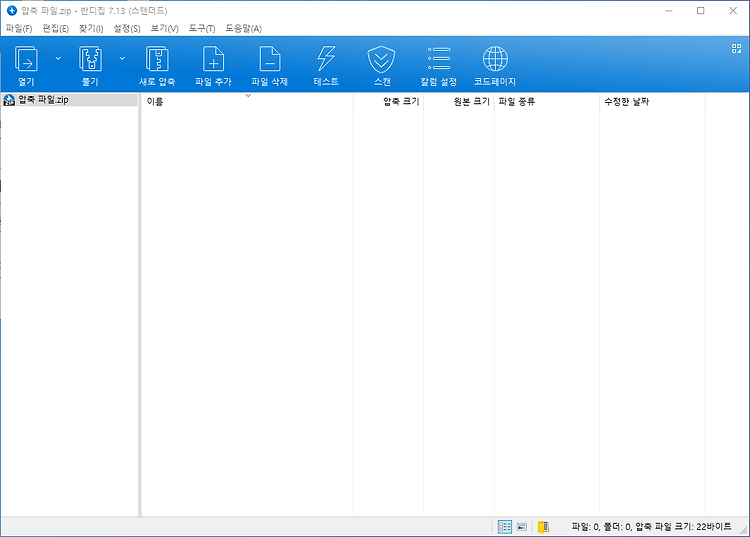Select 압축 파일.zip in the tree

click(x=69, y=100)
